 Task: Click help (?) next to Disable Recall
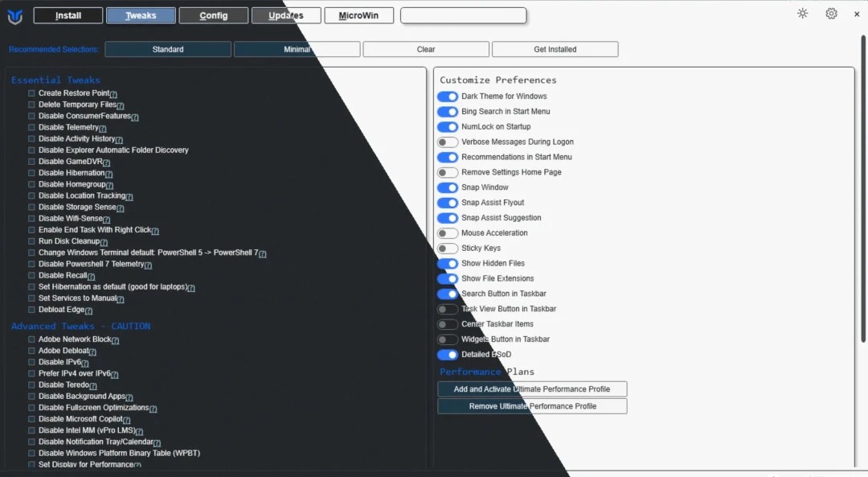[x=91, y=276]
